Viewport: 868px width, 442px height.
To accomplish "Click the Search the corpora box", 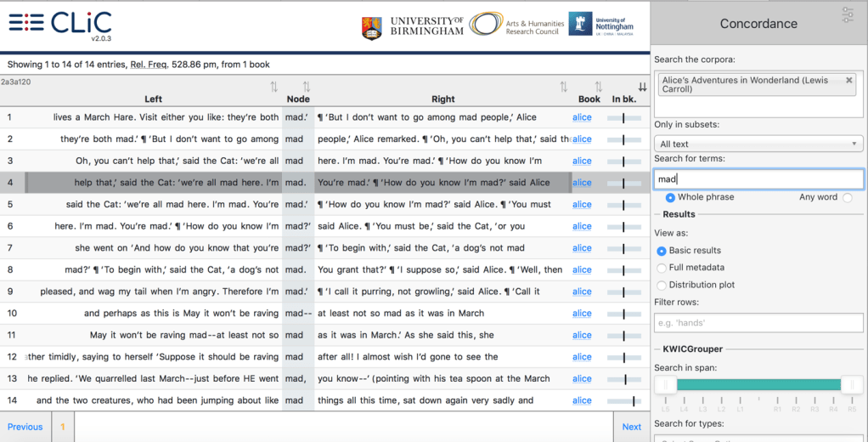I will coord(758,94).
